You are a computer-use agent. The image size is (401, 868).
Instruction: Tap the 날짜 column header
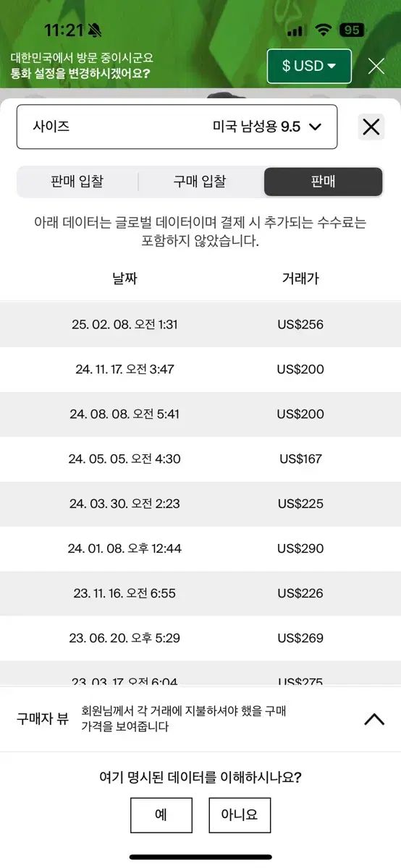click(124, 278)
